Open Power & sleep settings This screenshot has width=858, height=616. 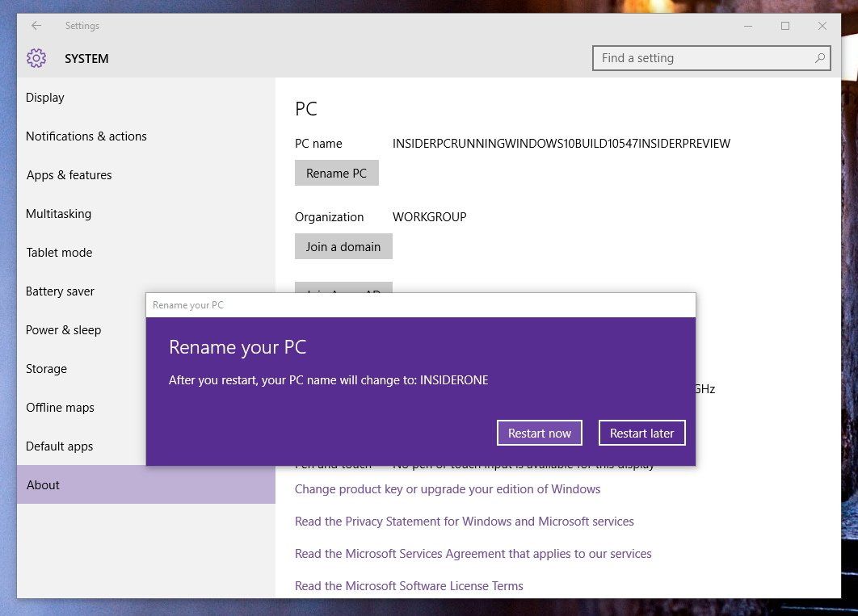tap(63, 329)
